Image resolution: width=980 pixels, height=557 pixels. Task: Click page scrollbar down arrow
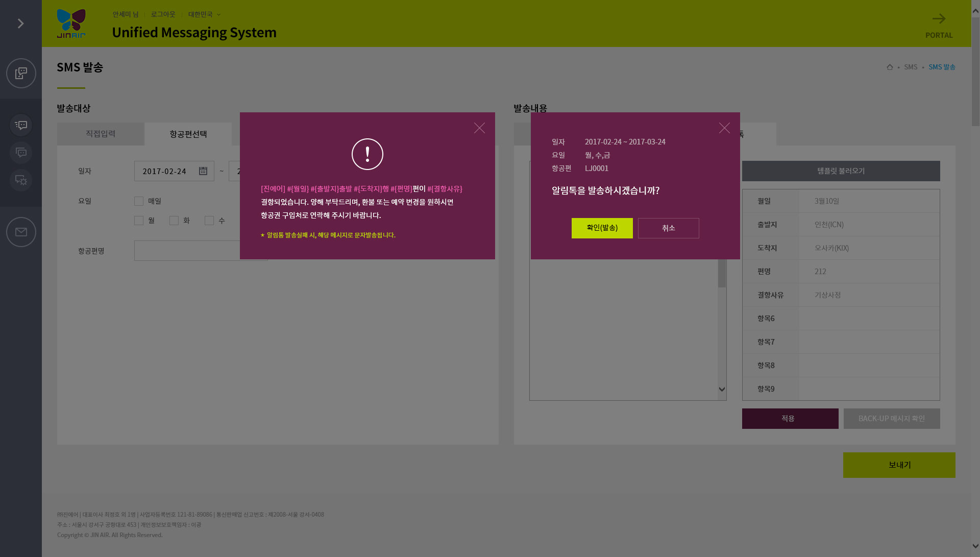[975, 546]
